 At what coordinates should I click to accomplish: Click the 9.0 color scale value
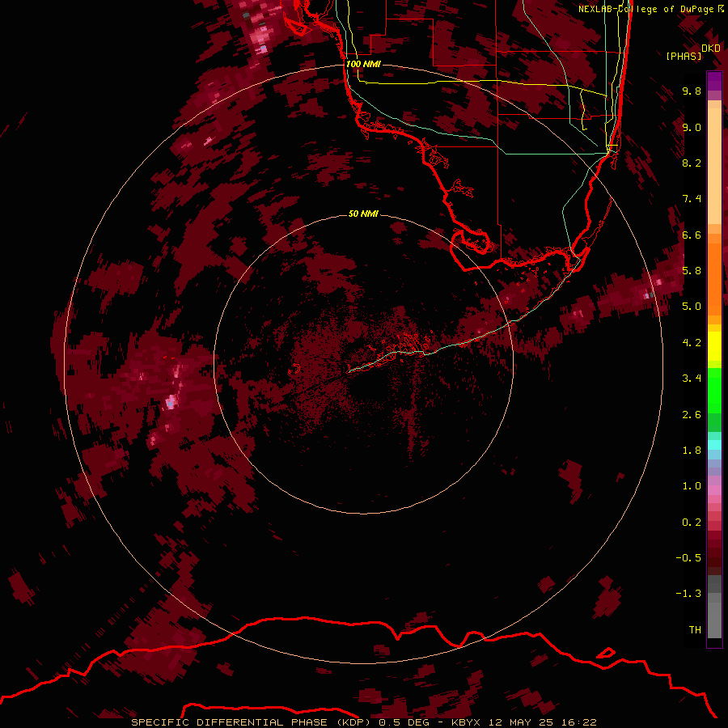(x=692, y=127)
